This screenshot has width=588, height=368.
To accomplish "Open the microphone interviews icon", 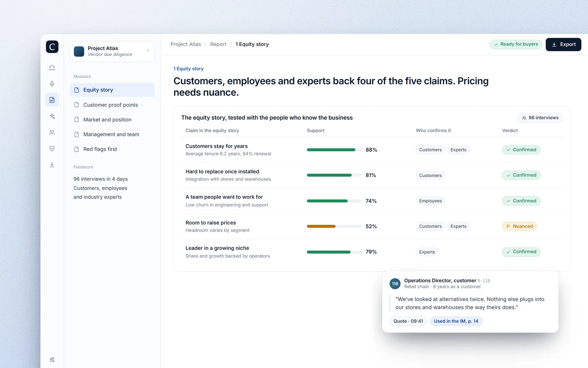I will point(52,84).
